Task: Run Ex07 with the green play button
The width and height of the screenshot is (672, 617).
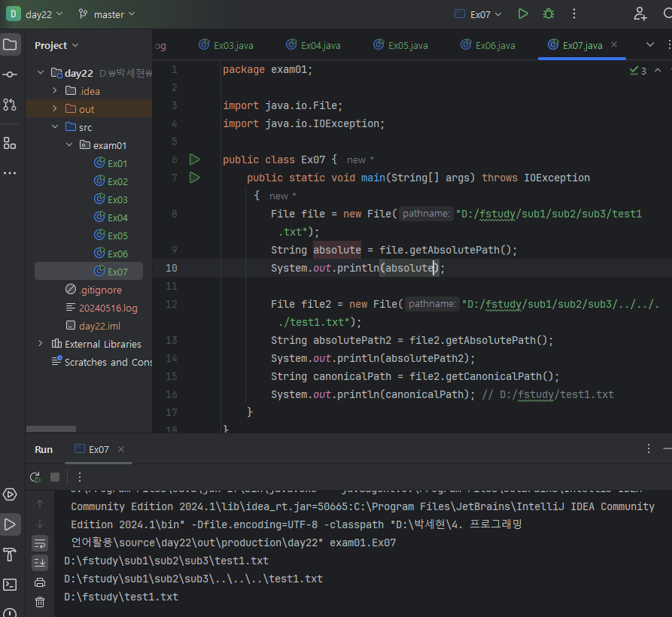Action: tap(523, 14)
